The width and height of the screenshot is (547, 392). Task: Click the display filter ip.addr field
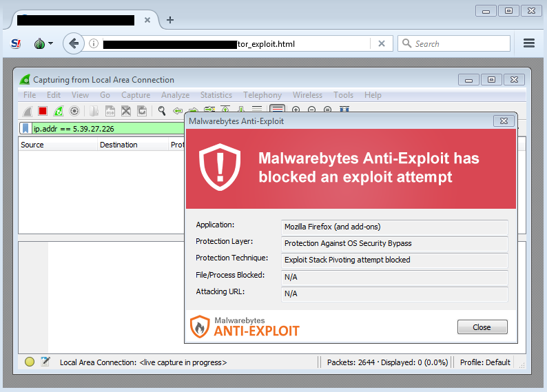point(108,129)
